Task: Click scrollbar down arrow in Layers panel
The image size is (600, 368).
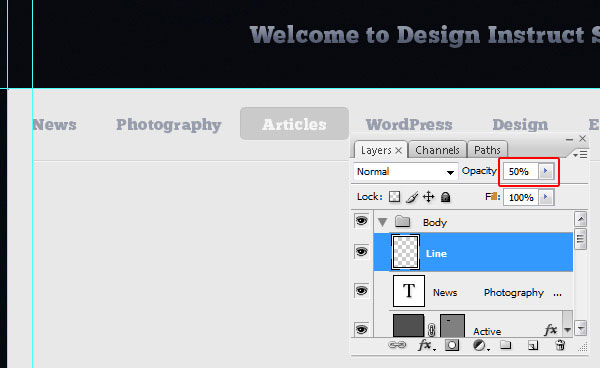Action: [x=581, y=328]
